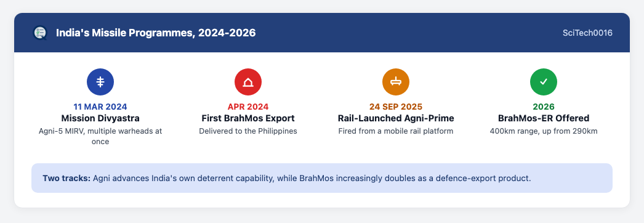Screen dimensions: 644x223
Task: Click the blue Mission Divyastra circle icon
Action: click(x=100, y=82)
